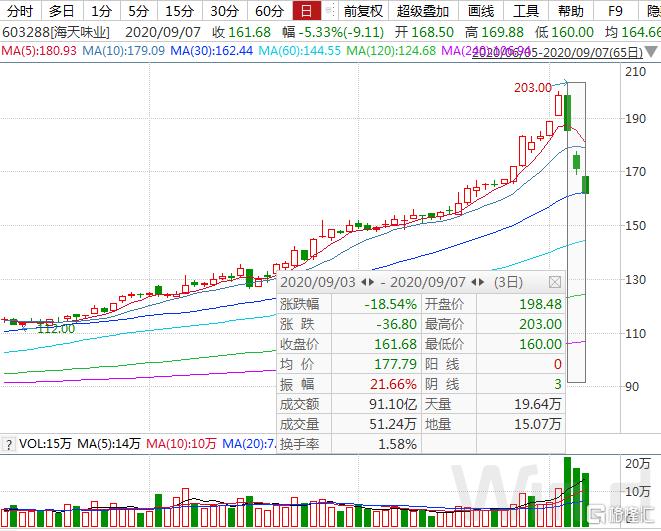Click the 振幅 value 21.66%
661x531 pixels.
(x=393, y=384)
